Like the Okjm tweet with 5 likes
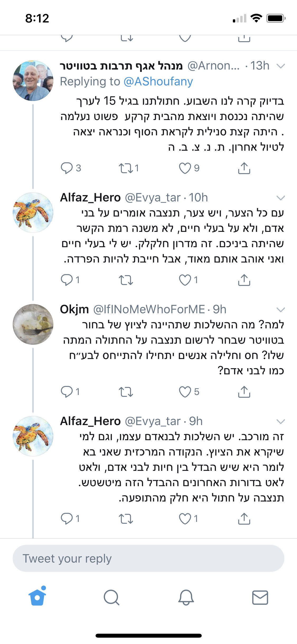The width and height of the screenshot is (297, 644). pyautogui.click(x=185, y=392)
